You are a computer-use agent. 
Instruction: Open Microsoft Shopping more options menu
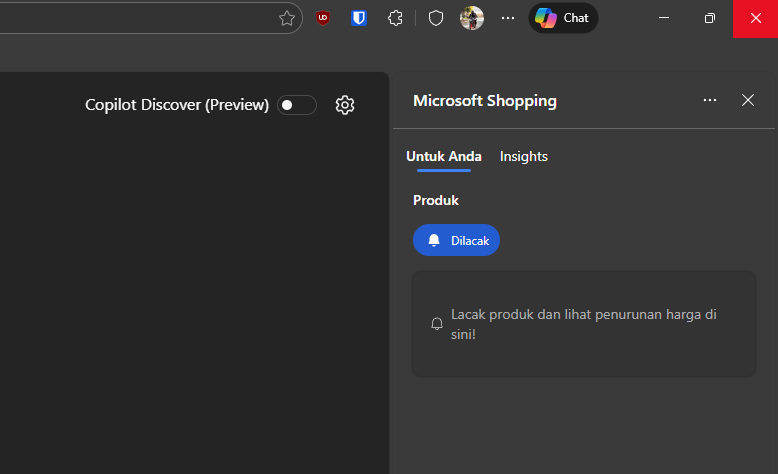click(710, 100)
